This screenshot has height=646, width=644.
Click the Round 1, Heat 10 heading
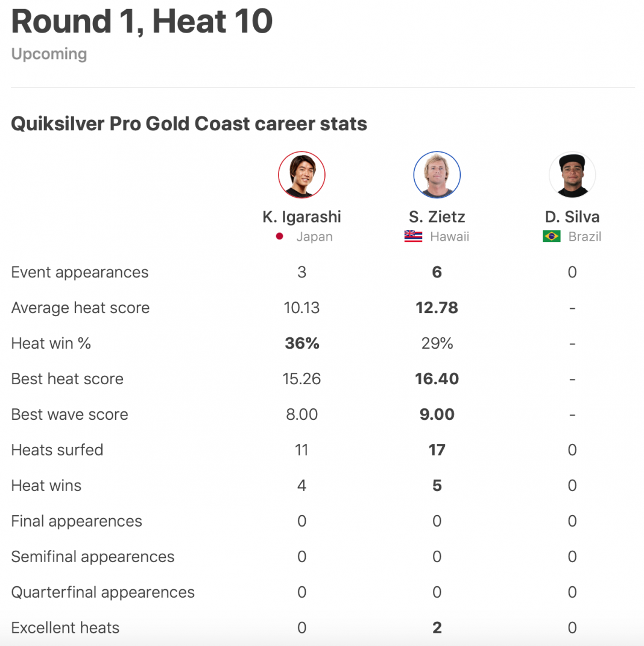coord(142,21)
